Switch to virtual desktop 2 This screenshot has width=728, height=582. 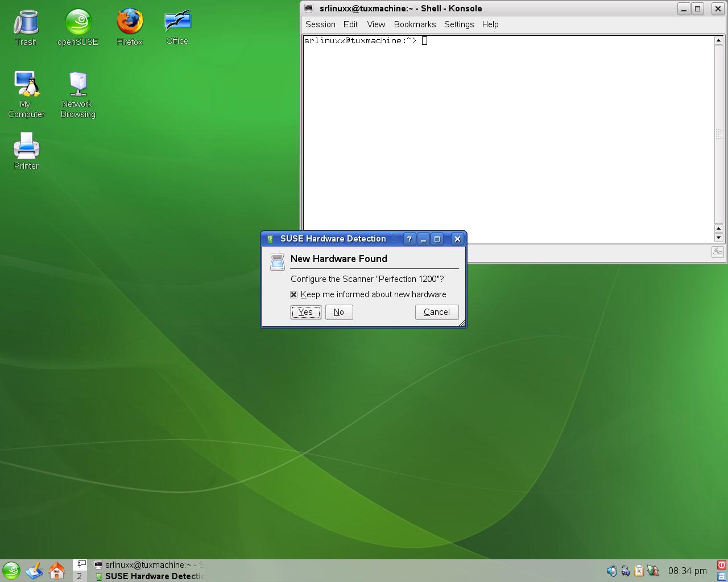click(80, 576)
